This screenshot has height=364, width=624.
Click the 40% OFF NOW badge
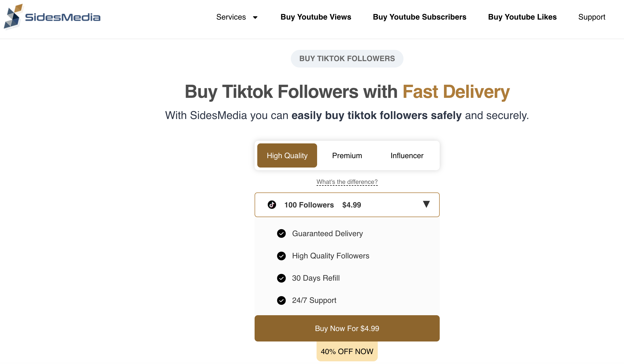pos(347,351)
